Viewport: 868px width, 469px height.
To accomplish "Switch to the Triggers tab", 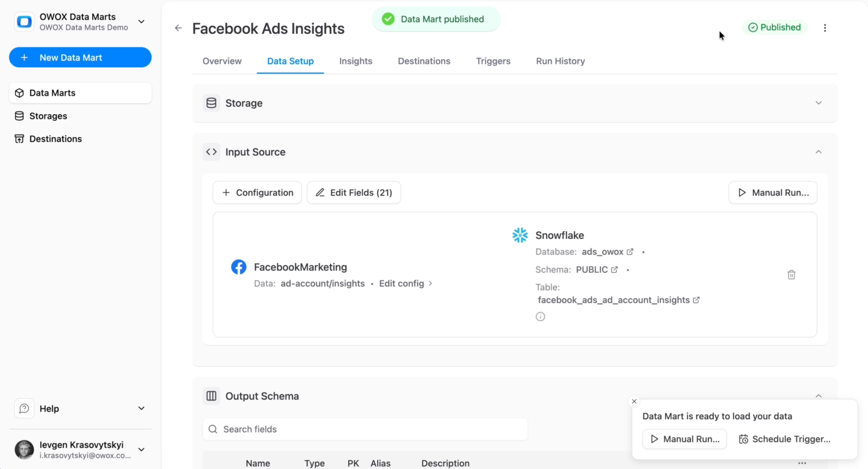I will pyautogui.click(x=493, y=61).
